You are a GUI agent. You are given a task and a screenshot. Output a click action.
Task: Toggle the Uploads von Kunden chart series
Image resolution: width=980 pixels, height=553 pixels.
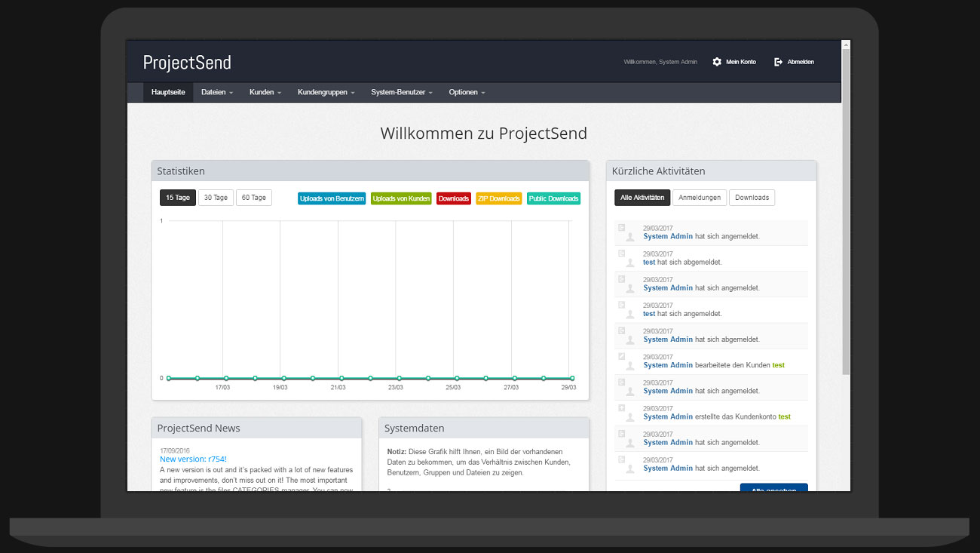tap(401, 198)
